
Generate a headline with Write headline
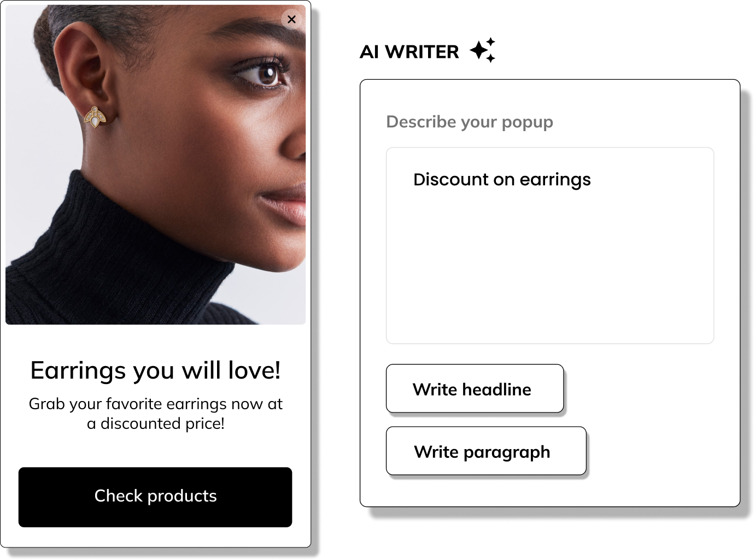pyautogui.click(x=475, y=388)
